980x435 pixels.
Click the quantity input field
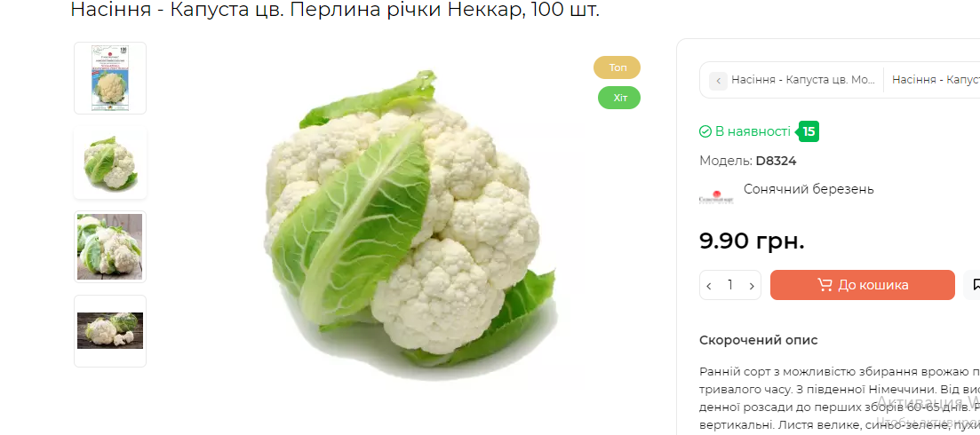(730, 285)
